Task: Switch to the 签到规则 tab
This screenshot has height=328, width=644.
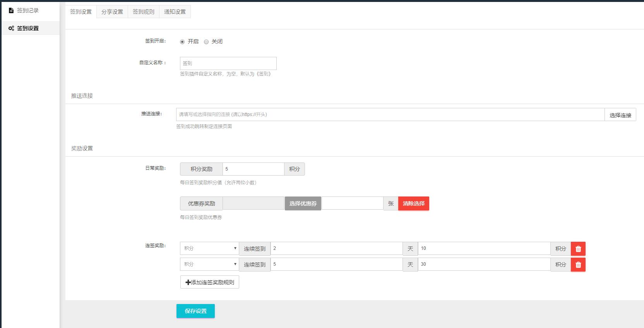Action: (144, 12)
